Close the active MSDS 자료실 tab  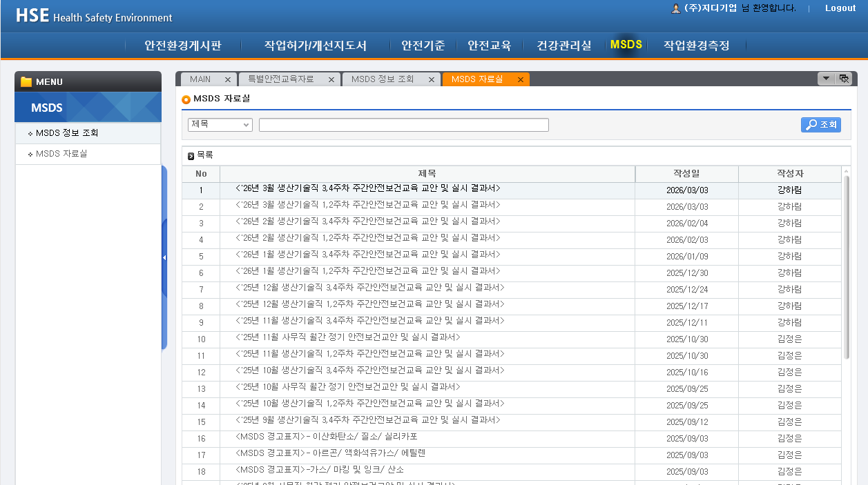[x=521, y=79]
